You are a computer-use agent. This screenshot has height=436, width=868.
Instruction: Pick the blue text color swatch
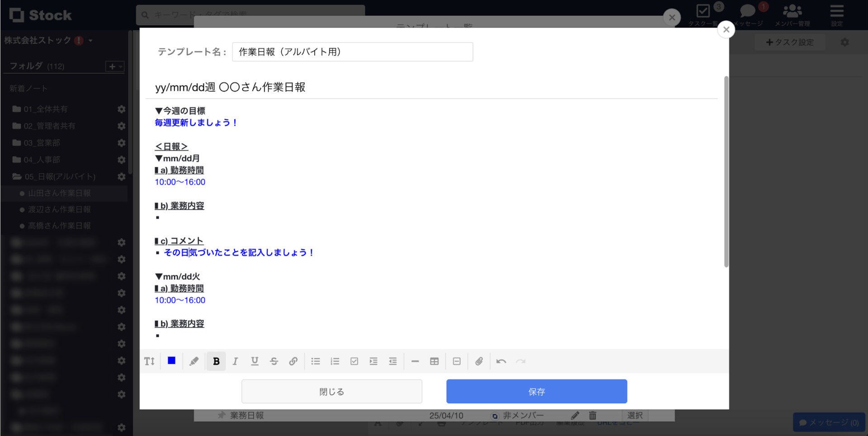tap(171, 360)
